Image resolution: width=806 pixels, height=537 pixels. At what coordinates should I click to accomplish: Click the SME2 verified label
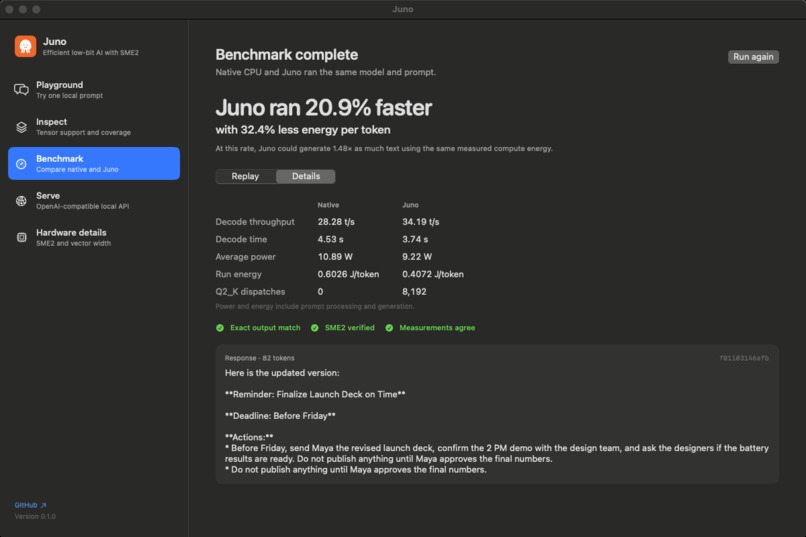click(x=350, y=328)
